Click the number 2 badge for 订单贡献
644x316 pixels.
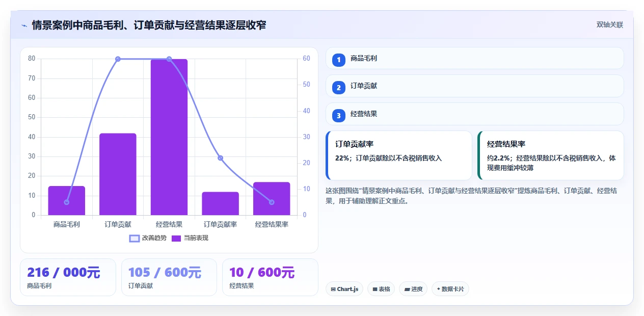(x=339, y=88)
